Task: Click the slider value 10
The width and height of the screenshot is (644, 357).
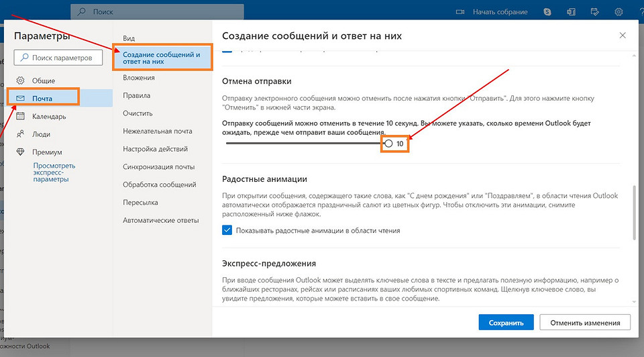Action: click(400, 144)
